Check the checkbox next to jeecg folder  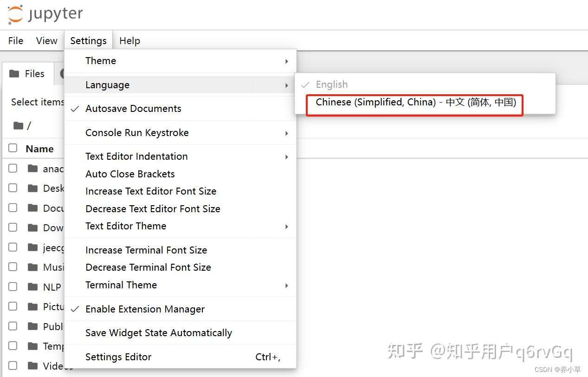[13, 247]
